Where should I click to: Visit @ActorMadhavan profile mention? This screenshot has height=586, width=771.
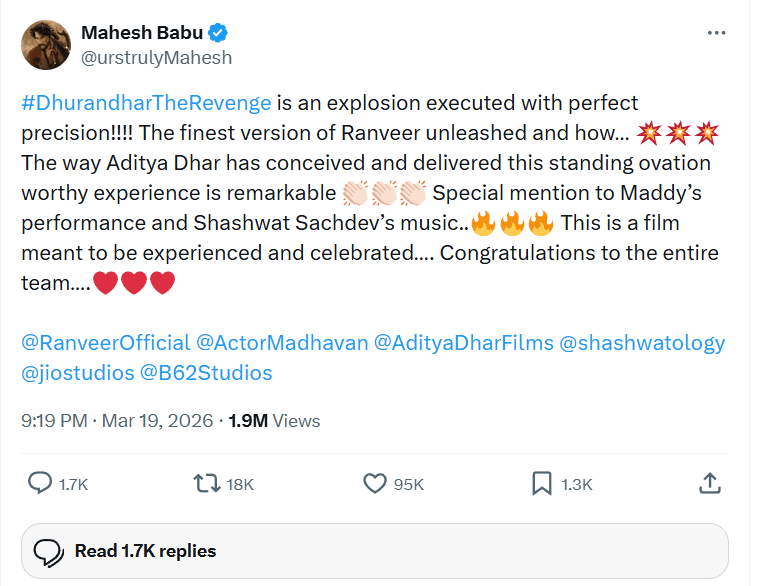pyautogui.click(x=281, y=343)
